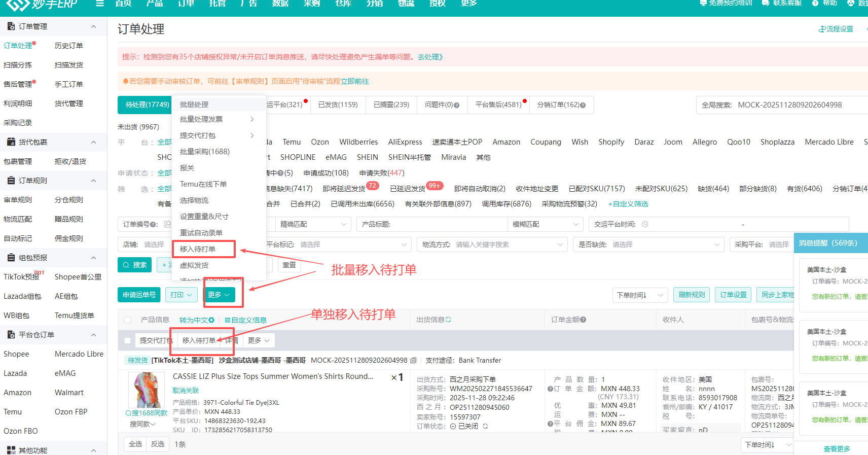The height and width of the screenshot is (455, 868).
Task: Click the orange bell icon in the notice bar
Action: coord(125,81)
